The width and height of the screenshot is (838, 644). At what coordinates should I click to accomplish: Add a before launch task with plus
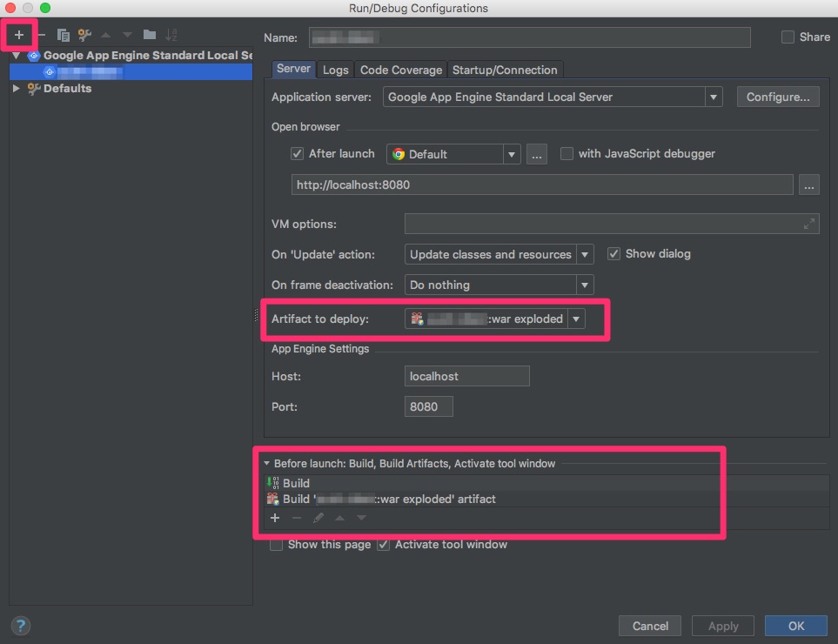pos(275,518)
